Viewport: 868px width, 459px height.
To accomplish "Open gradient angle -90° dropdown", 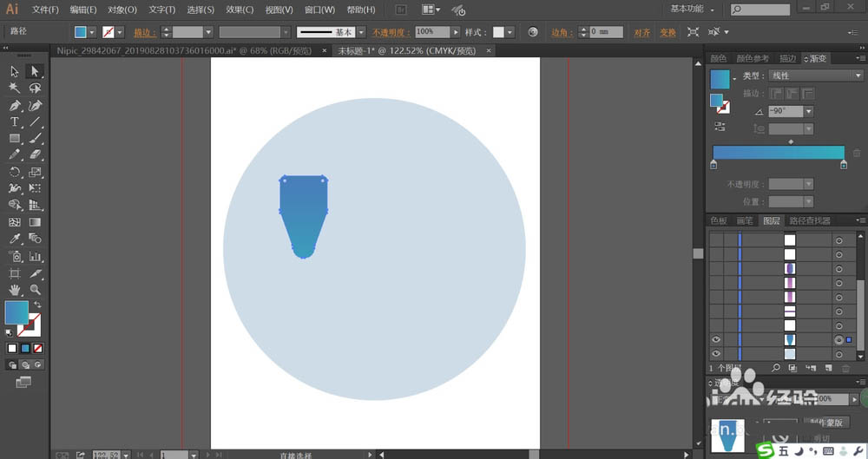I will coord(809,111).
